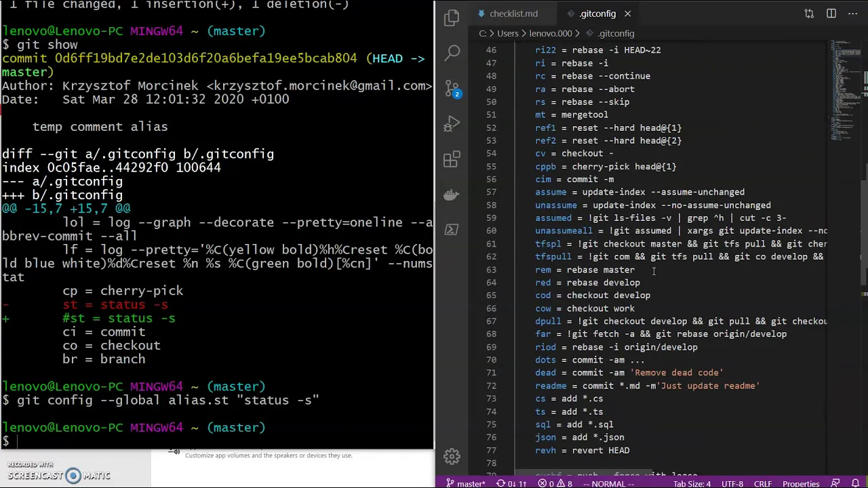Click 'temp comment alias' commit message in terminal
Viewport: 868px width, 488px height.
tap(100, 127)
